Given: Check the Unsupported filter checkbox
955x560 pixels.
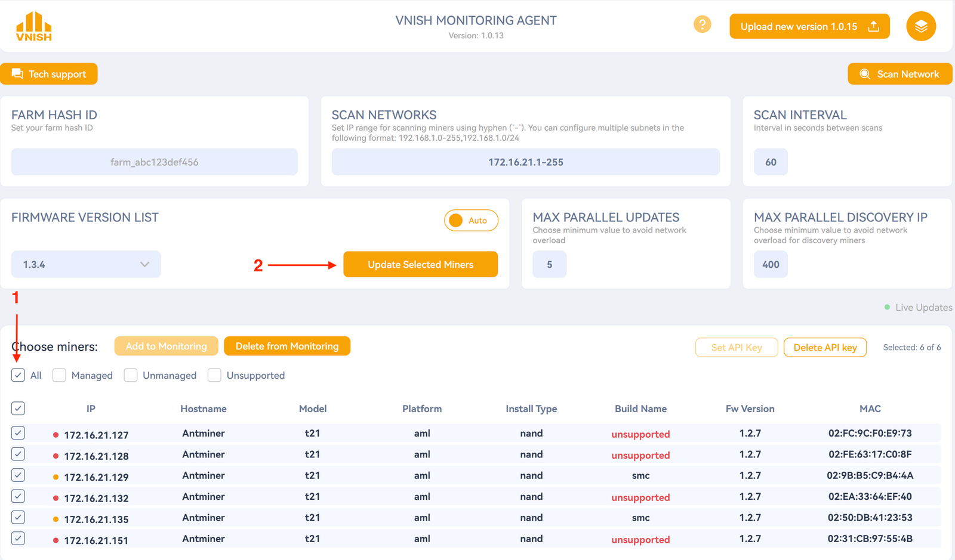Looking at the screenshot, I should click(x=214, y=375).
